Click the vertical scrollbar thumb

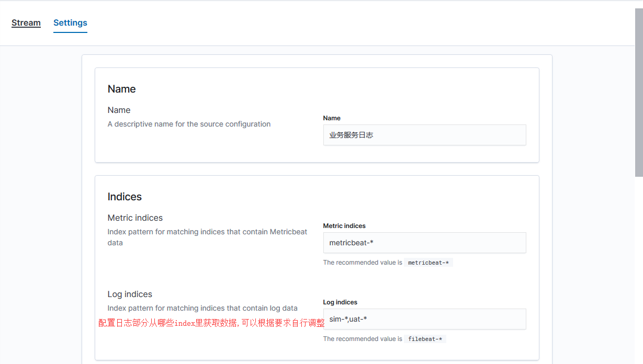[x=639, y=93]
